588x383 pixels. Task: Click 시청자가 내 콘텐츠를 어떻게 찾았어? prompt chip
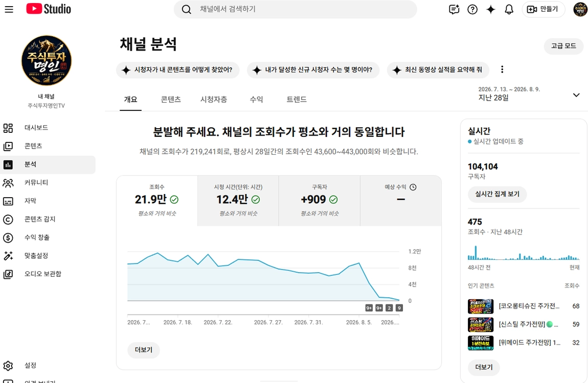(x=178, y=69)
